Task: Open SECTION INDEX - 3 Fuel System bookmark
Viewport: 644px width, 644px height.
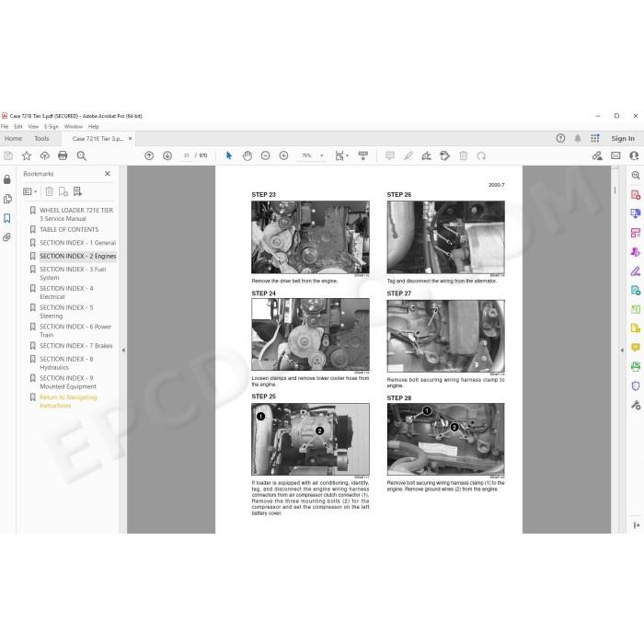Action: coord(73,273)
